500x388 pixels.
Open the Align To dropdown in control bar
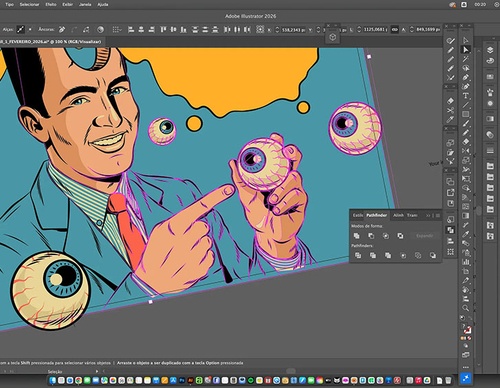(116, 30)
